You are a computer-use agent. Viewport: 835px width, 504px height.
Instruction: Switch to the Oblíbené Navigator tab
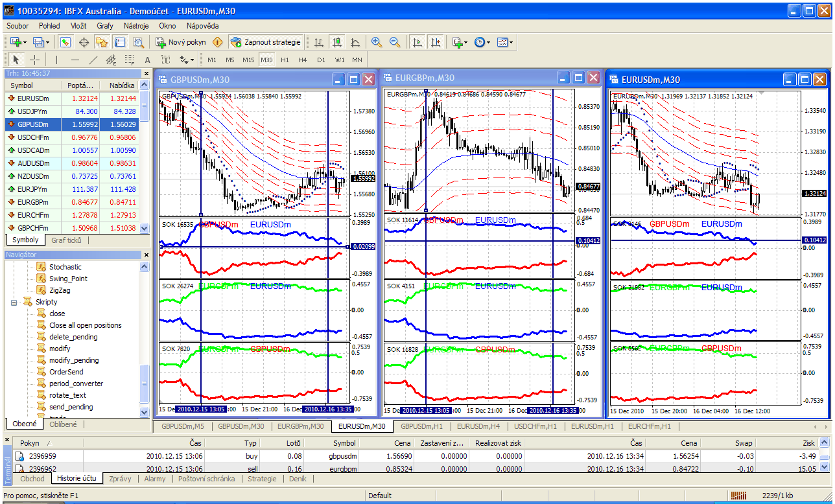[64, 424]
